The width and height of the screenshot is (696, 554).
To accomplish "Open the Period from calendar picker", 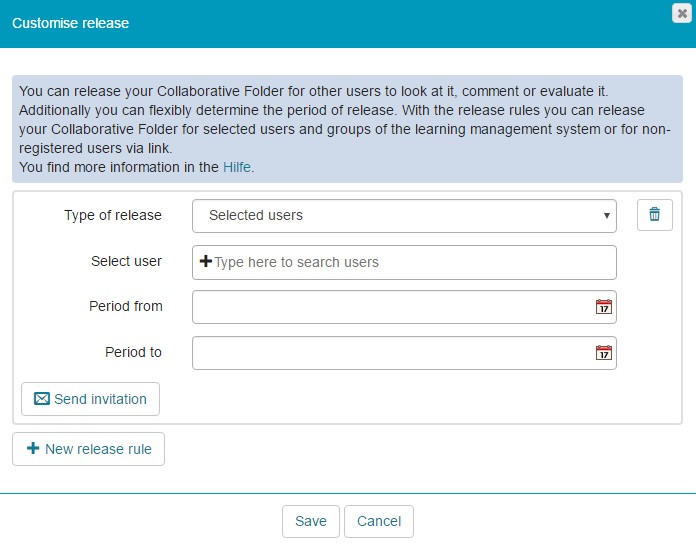I will (x=603, y=307).
